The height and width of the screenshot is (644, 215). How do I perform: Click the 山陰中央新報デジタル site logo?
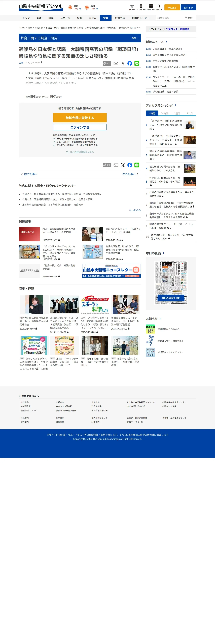41,7
